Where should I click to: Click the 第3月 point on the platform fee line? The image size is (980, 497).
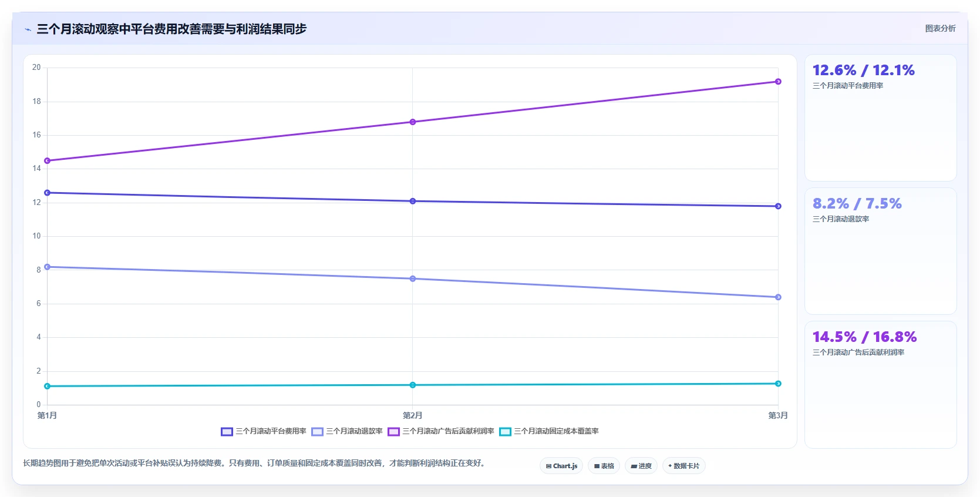778,206
